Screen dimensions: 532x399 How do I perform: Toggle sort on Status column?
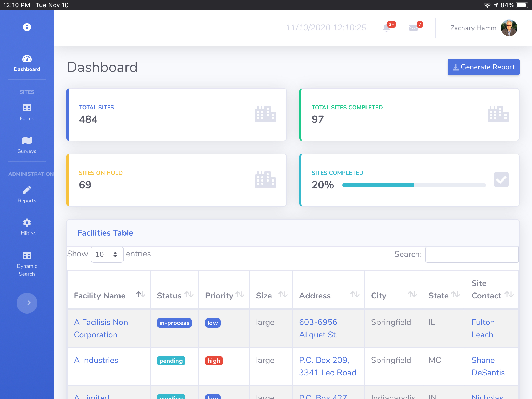coord(189,295)
